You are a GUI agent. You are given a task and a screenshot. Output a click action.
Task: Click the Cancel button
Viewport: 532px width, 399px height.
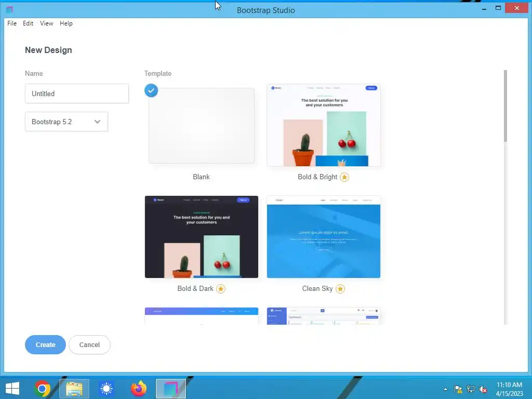pos(89,345)
